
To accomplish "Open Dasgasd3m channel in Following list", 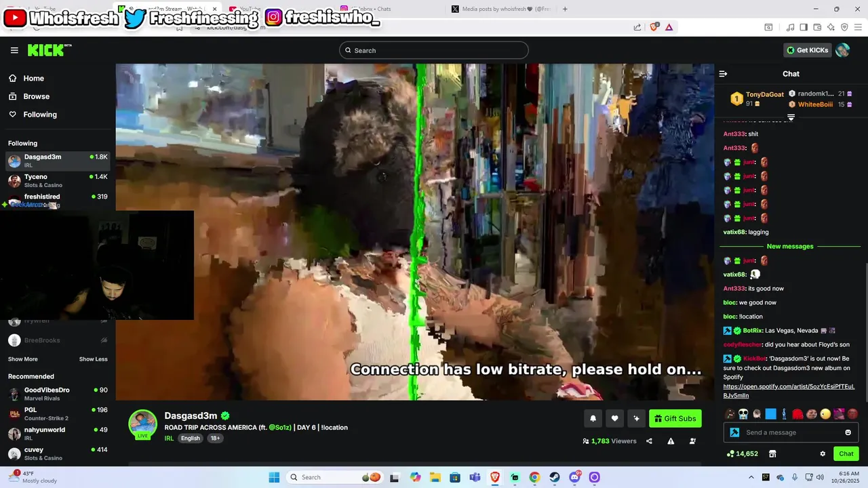I will [57, 161].
